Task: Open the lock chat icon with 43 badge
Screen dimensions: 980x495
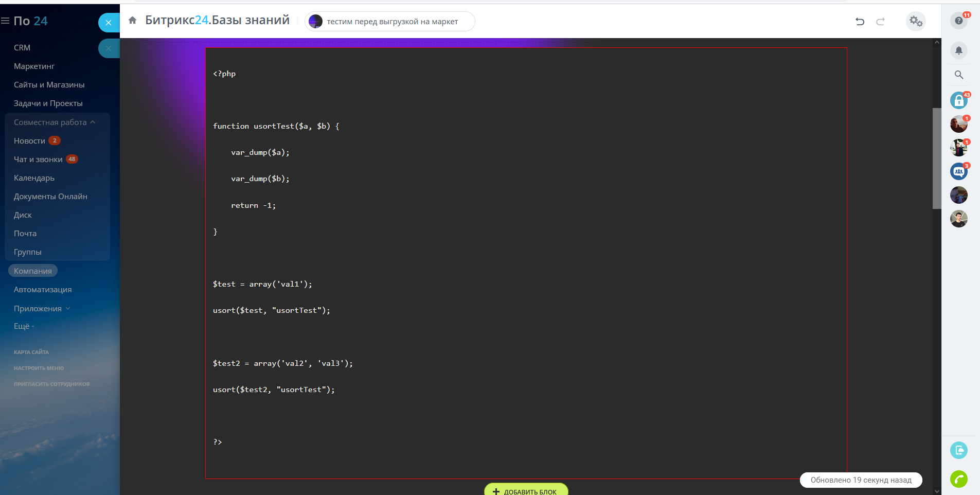Action: [x=959, y=100]
